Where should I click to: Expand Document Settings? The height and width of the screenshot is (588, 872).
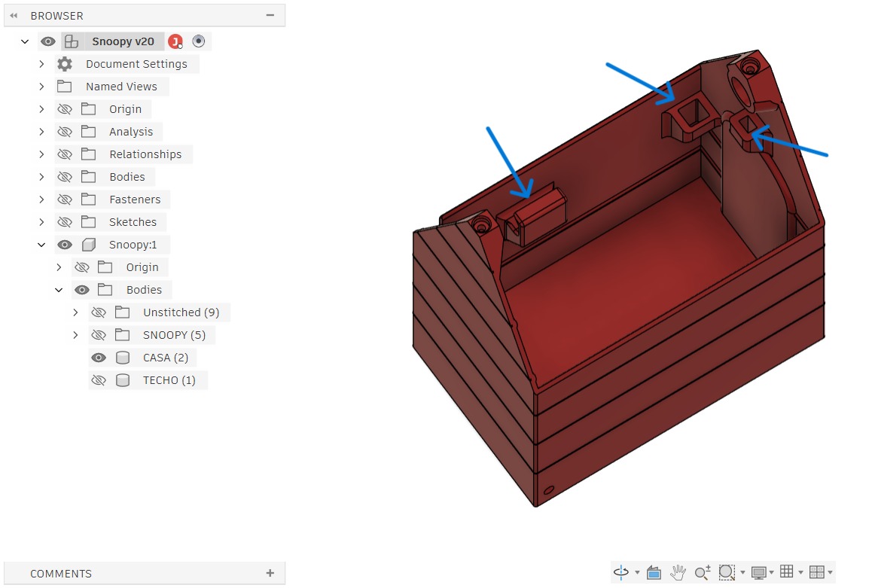(x=41, y=64)
